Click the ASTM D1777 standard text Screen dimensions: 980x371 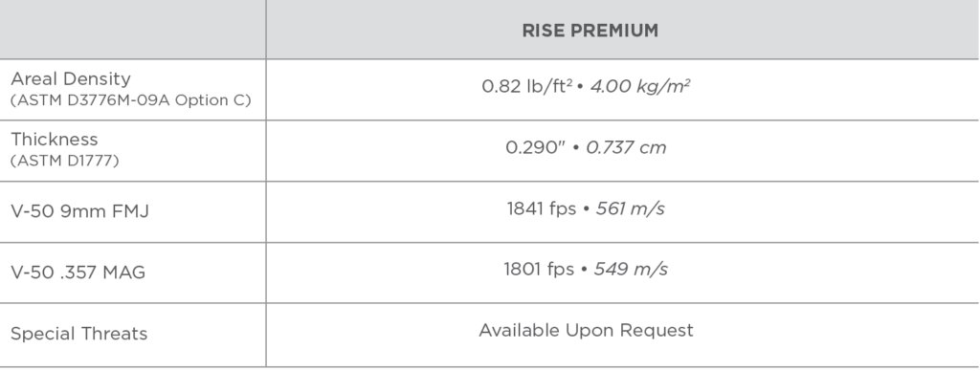click(x=64, y=161)
